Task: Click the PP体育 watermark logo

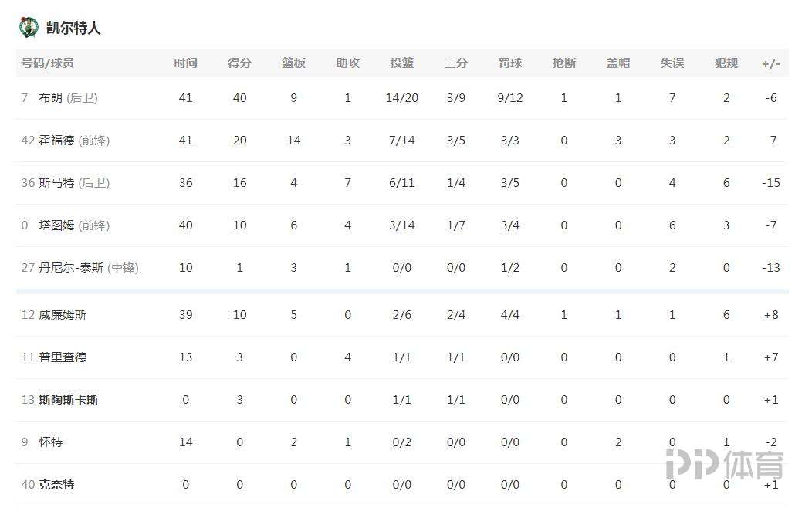Action: pos(725,464)
